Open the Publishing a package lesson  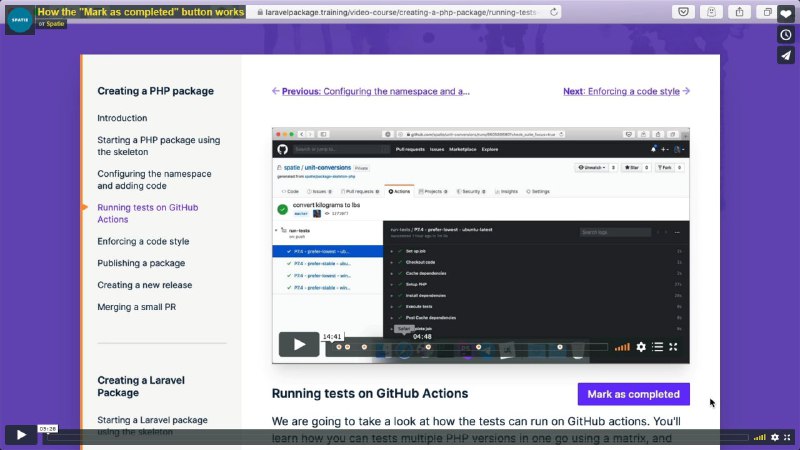point(141,263)
